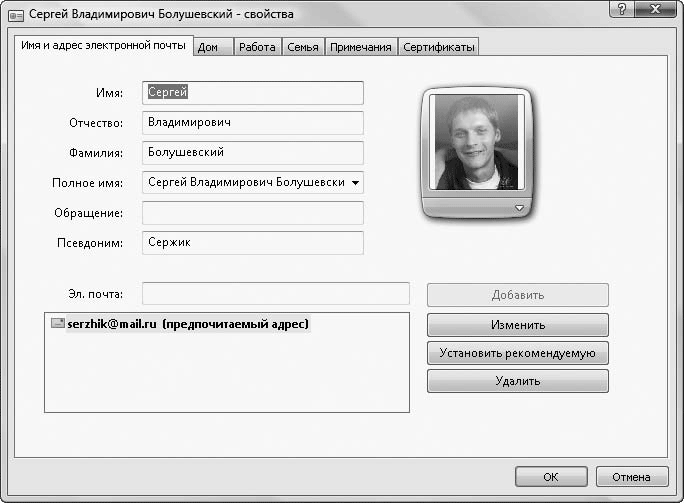Select the Имя и адрес электронной почты tab
This screenshot has width=684, height=503.
pos(104,46)
